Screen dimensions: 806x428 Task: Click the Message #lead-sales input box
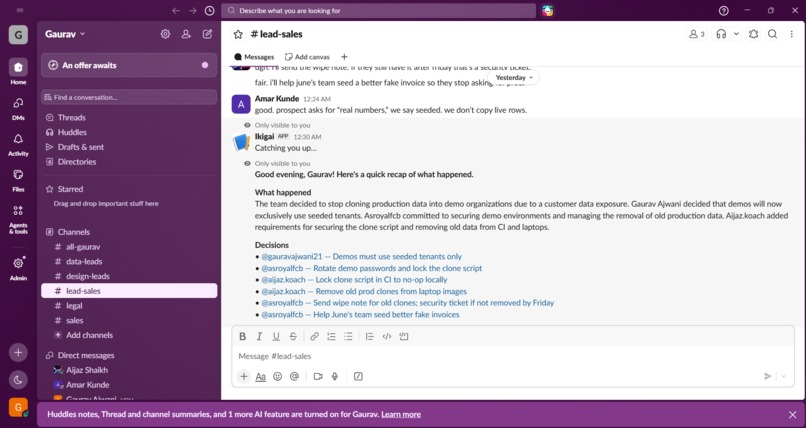[513, 356]
